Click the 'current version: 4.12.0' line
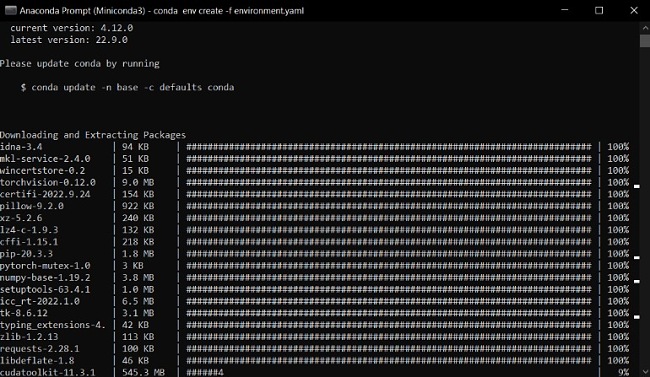650x377 pixels. (x=72, y=28)
